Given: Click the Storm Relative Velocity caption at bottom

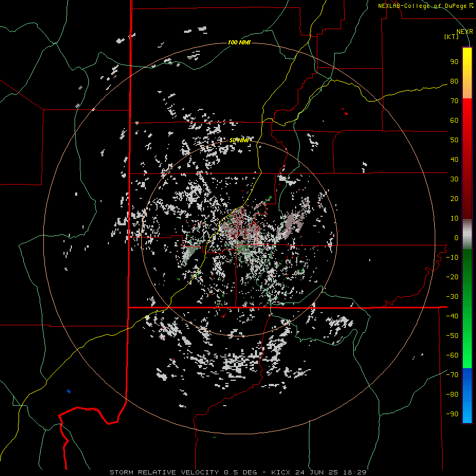Looking at the screenshot, I should (x=238, y=472).
